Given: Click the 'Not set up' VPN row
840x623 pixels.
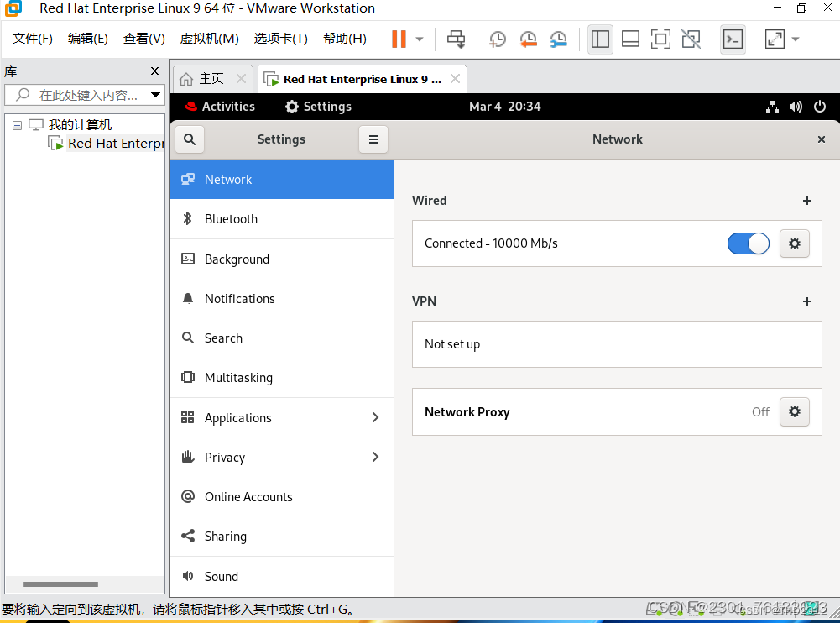Looking at the screenshot, I should coord(617,344).
